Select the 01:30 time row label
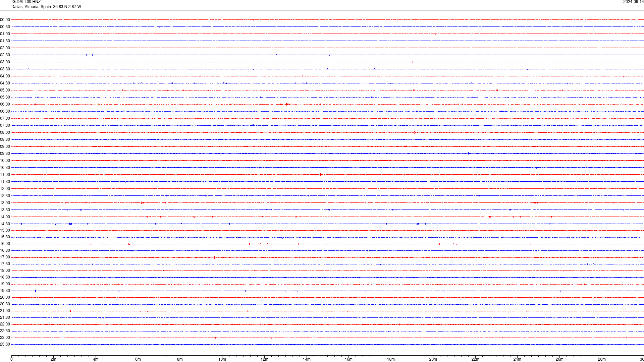This screenshot has height=362, width=644. pos(5,41)
